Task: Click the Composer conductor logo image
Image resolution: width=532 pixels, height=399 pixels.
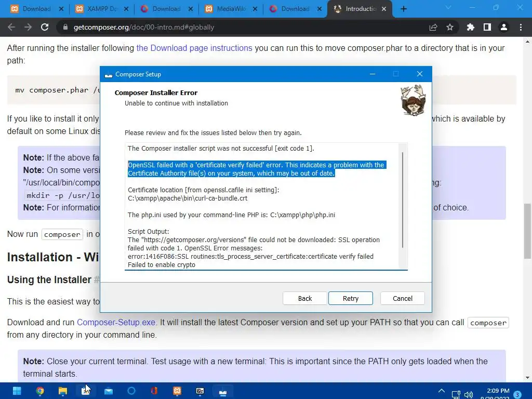Action: [x=413, y=100]
